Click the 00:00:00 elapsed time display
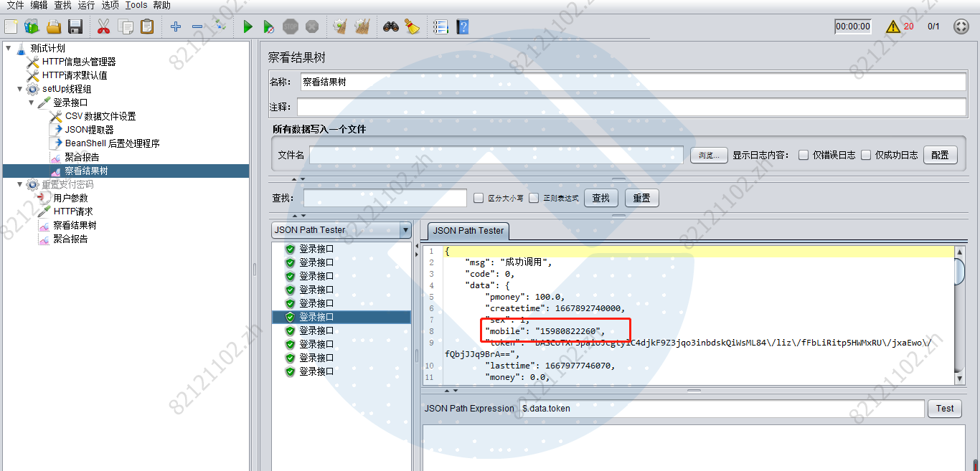Screen dimensions: 980x471 point(853,27)
